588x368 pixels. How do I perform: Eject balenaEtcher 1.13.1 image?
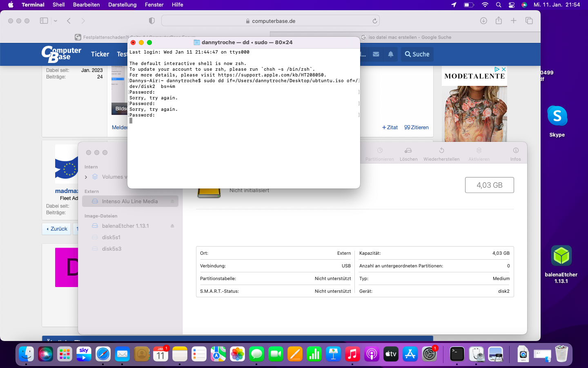172,226
